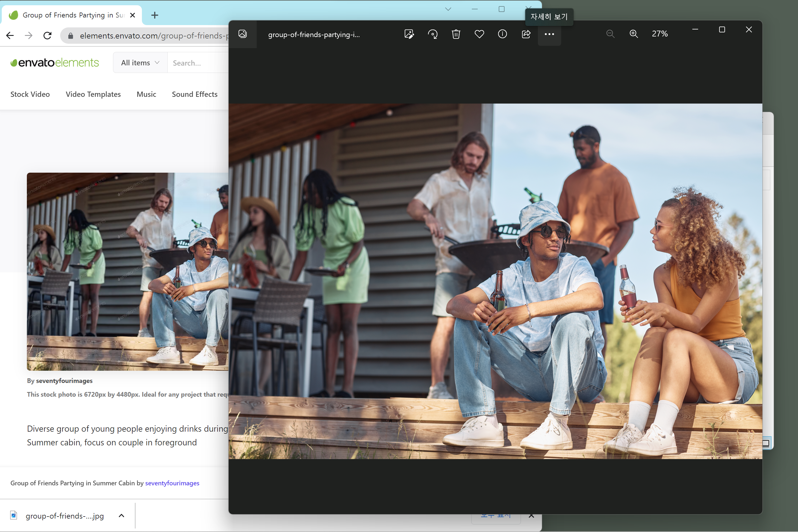Open the seventyfourimages author link

(172, 483)
